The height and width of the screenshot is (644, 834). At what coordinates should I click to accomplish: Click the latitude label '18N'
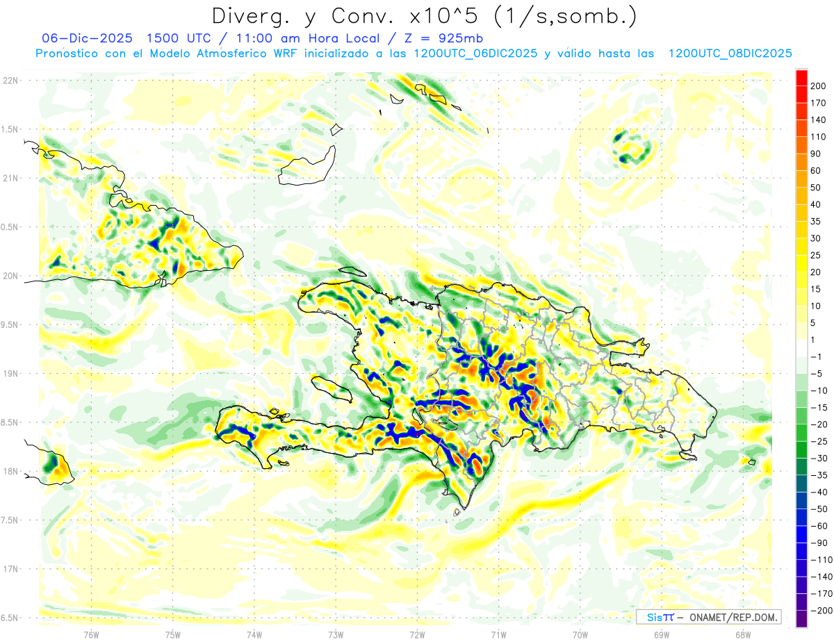click(10, 472)
